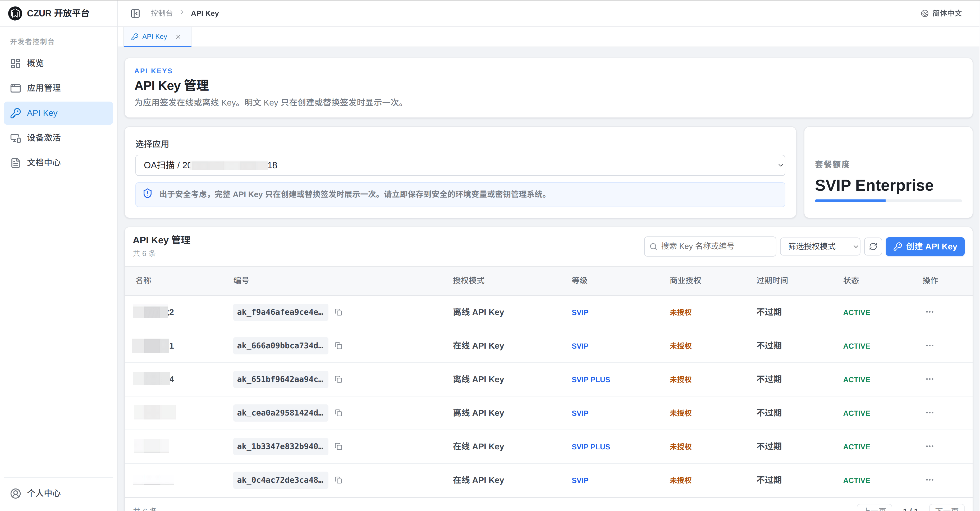Click the key ID ak_cea0a29581424d…
980x511 pixels.
(280, 413)
